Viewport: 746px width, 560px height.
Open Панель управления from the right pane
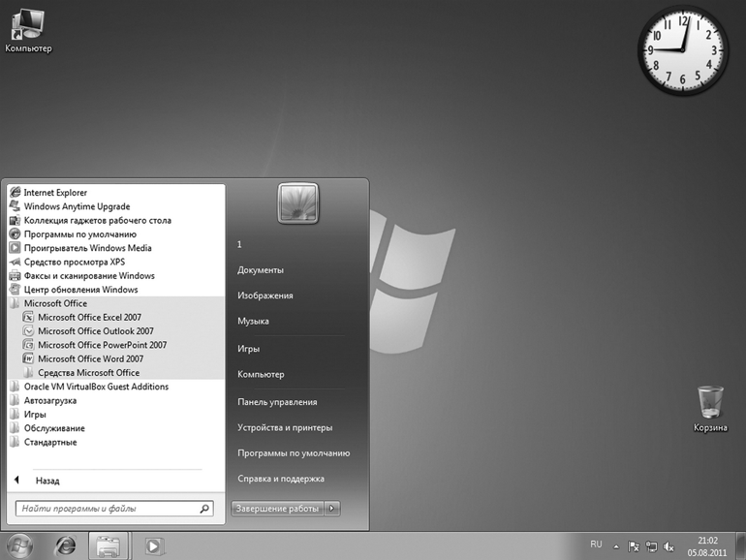[277, 402]
